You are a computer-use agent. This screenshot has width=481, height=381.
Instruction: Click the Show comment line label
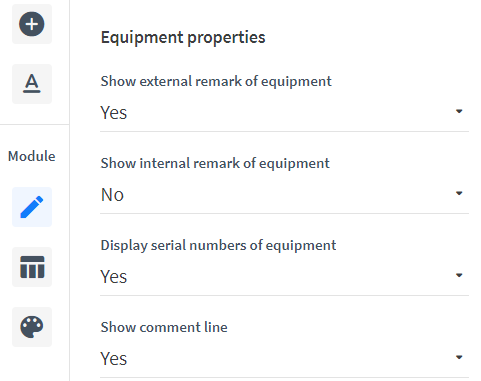[x=164, y=327]
